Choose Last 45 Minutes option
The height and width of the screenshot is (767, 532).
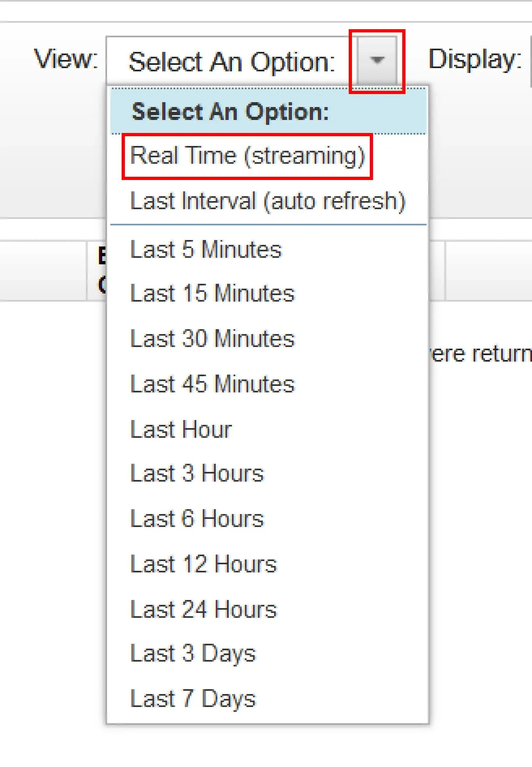point(212,384)
